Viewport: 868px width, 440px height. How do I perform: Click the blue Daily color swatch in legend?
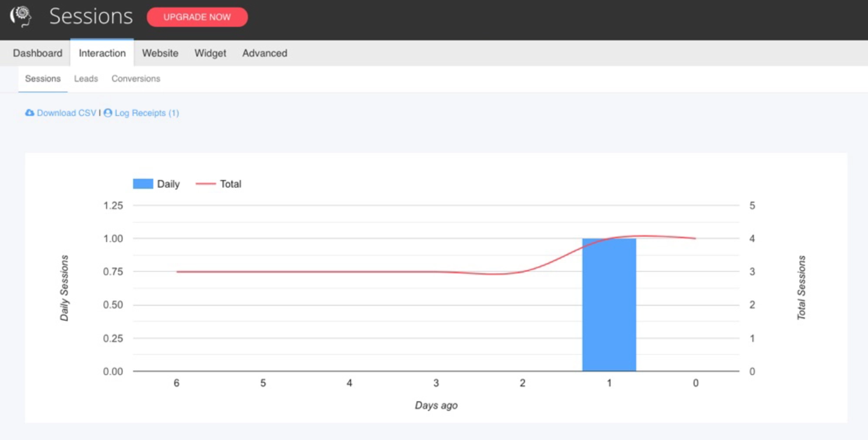(x=142, y=184)
